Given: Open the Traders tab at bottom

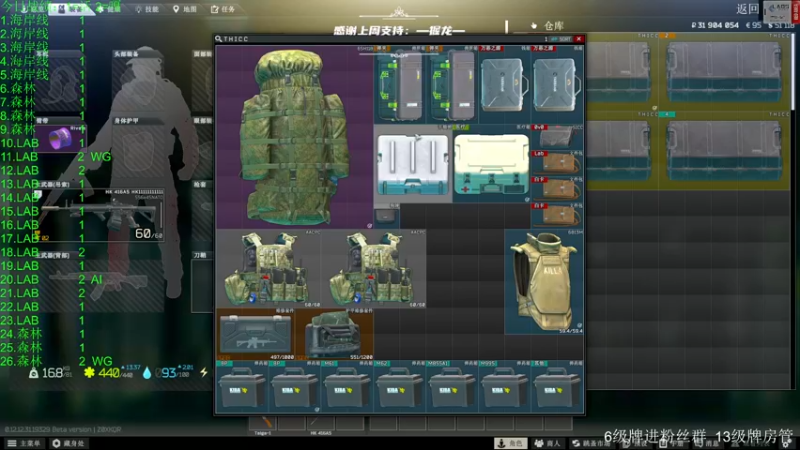Looking at the screenshot, I should pos(547,443).
